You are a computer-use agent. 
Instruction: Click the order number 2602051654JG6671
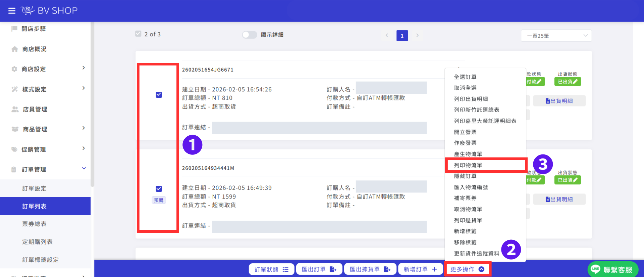pos(208,70)
